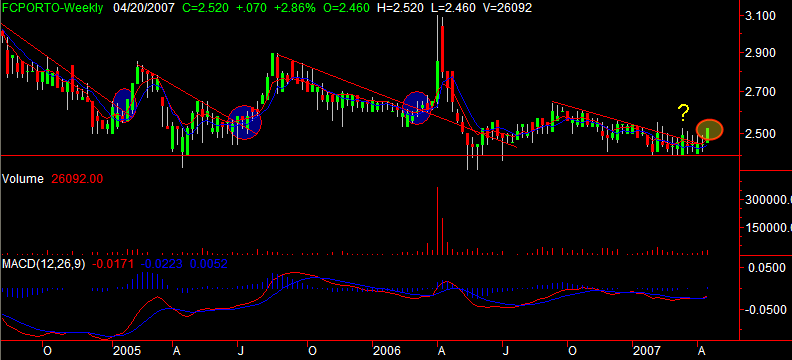Viewport: 792px width, 360px height.
Task: Click the 2007 label on the time axis
Action: coord(647,351)
